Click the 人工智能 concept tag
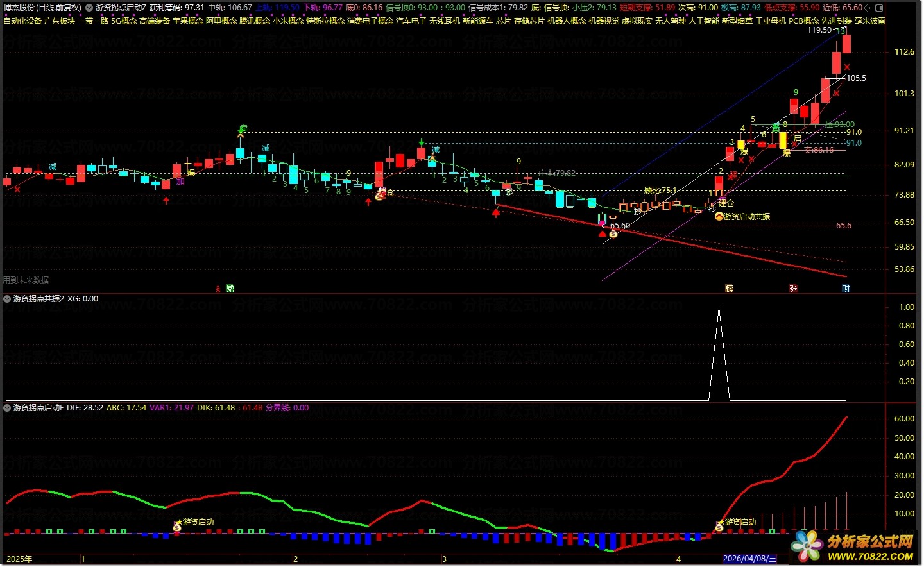This screenshot has height=567, width=924. [704, 21]
